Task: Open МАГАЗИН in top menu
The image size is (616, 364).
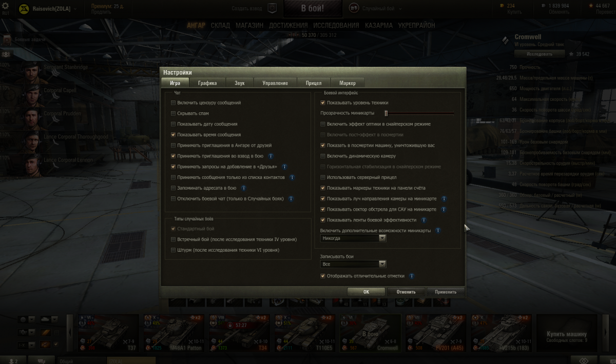Action: [x=249, y=25]
